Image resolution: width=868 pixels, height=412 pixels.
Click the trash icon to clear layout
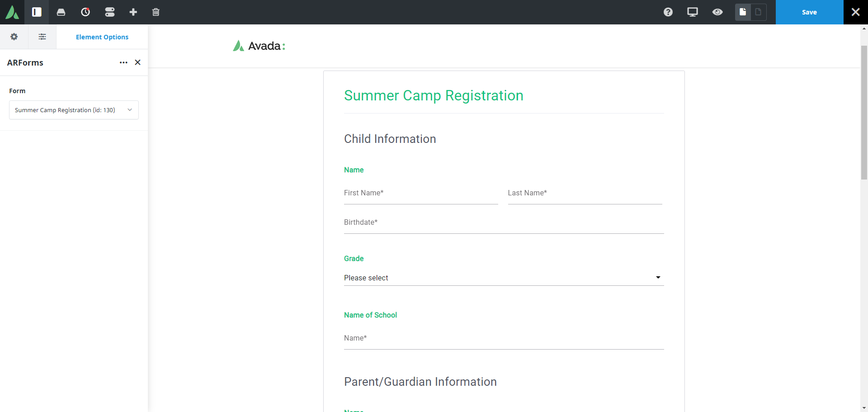(x=156, y=12)
